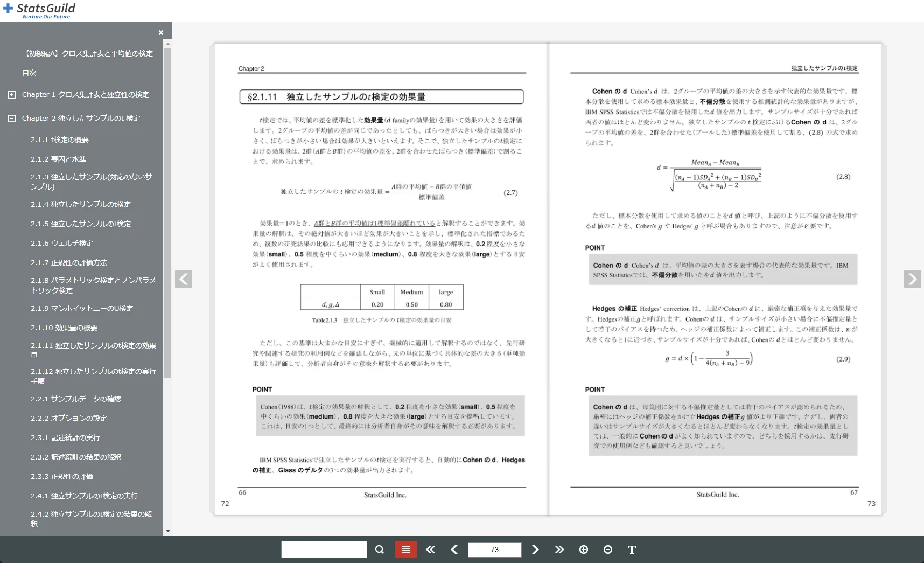Go to next page with right arrow overlay
924x563 pixels.
(912, 279)
